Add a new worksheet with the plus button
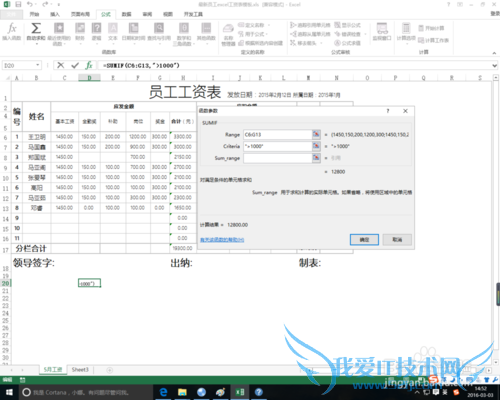The image size is (500, 400). pos(109,370)
